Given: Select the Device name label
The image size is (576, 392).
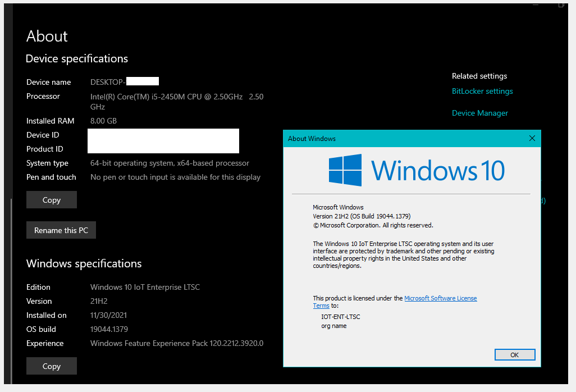Looking at the screenshot, I should pyautogui.click(x=48, y=83).
